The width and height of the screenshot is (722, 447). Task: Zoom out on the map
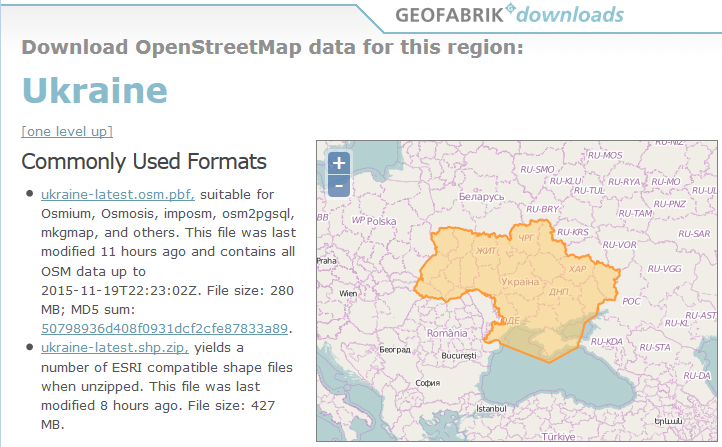[x=339, y=185]
